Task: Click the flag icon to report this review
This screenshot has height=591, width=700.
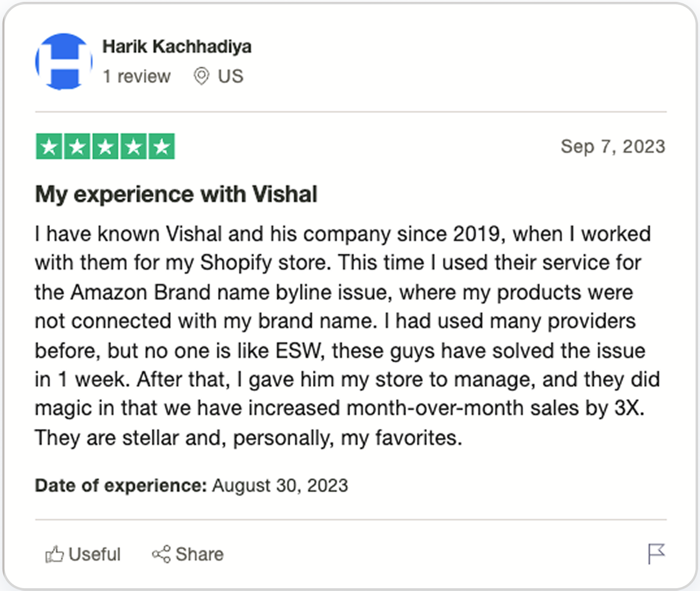Action: pos(656,554)
